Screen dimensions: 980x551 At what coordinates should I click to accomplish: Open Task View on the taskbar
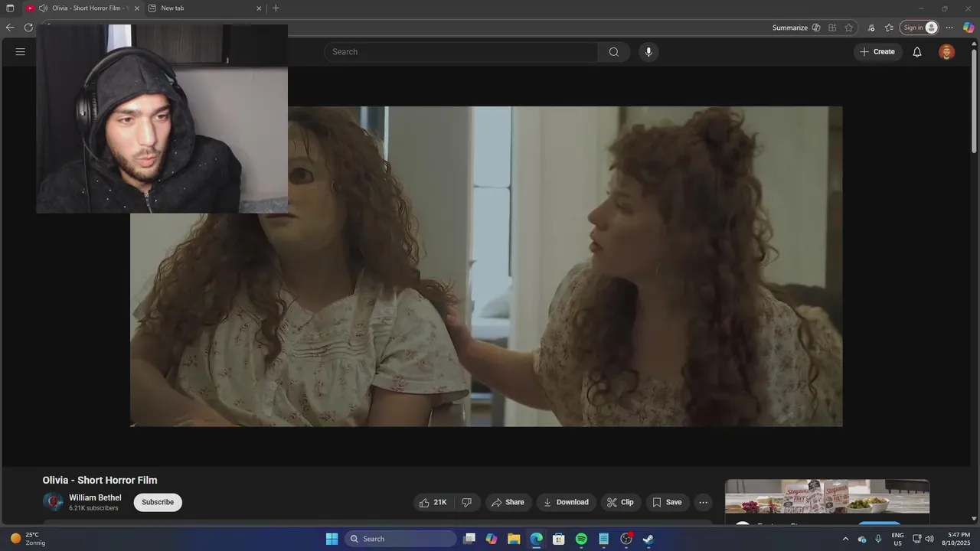point(469,539)
